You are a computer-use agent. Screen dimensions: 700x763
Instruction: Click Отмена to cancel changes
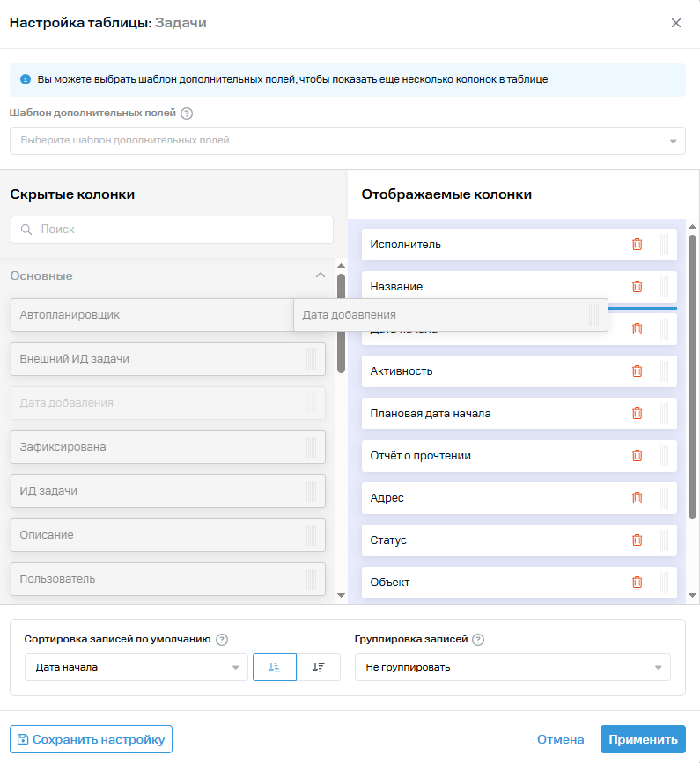pos(560,739)
